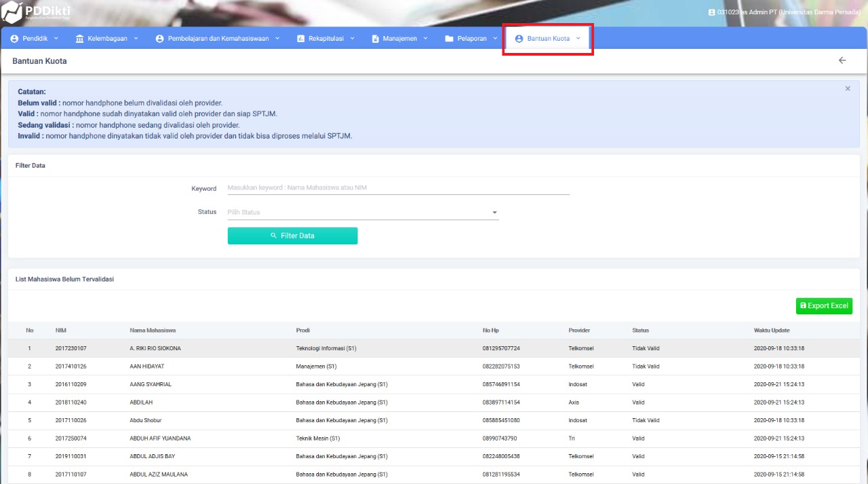Open the Pembelajaran dan Kemahasiswaan menu

coord(218,39)
